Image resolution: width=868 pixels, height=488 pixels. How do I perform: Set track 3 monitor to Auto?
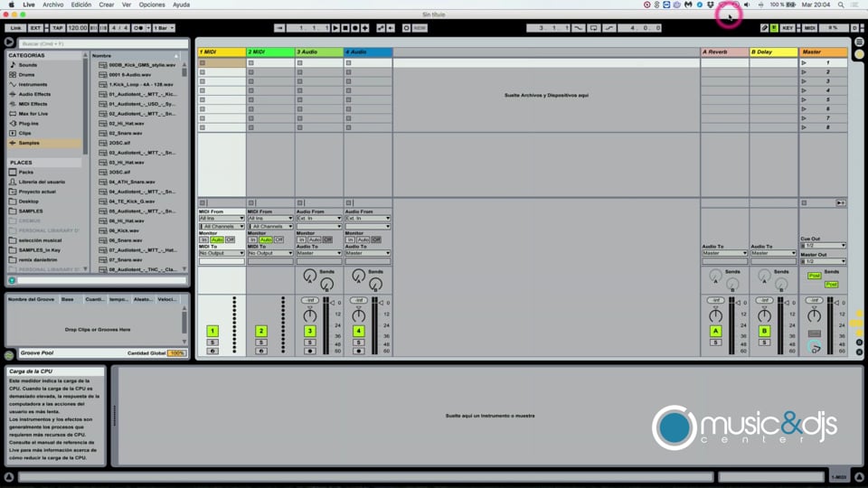pos(315,239)
